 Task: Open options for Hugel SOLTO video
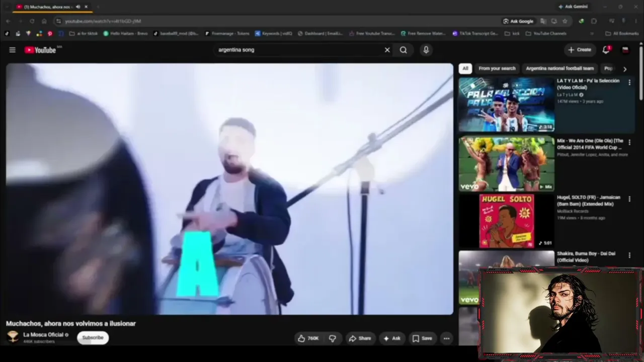pyautogui.click(x=629, y=199)
